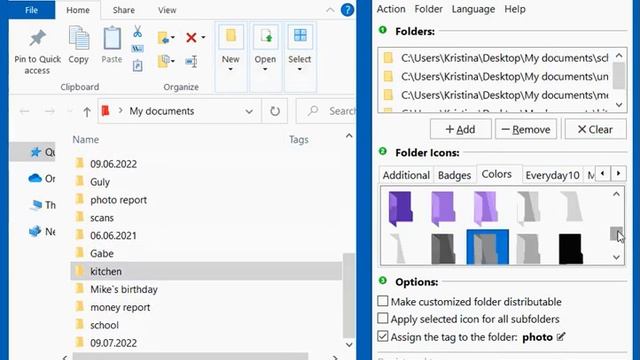Click the Add folder button
Viewport: 640px width, 360px height.
pos(460,129)
